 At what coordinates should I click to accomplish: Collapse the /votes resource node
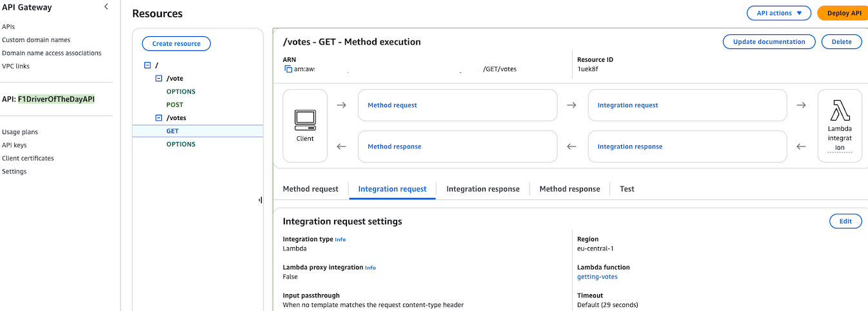(159, 118)
